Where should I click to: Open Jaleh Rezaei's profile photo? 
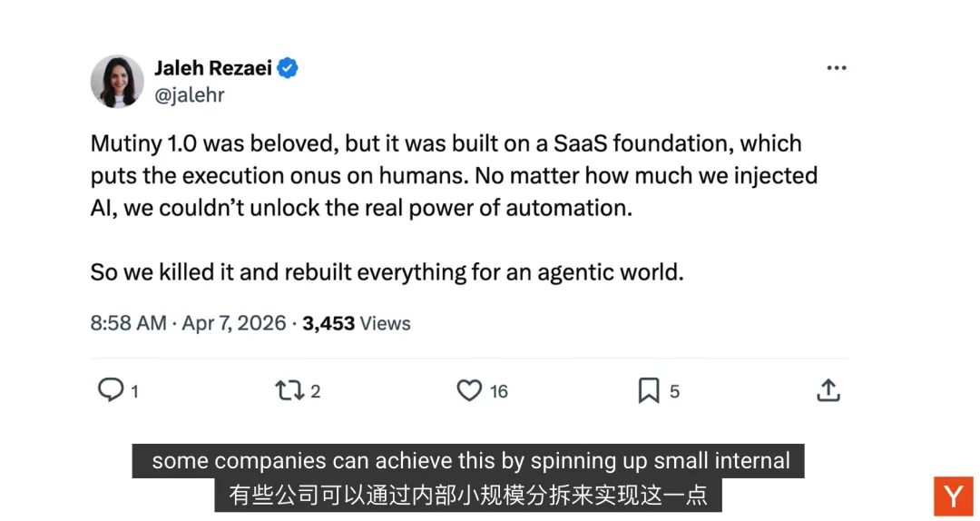(x=117, y=81)
